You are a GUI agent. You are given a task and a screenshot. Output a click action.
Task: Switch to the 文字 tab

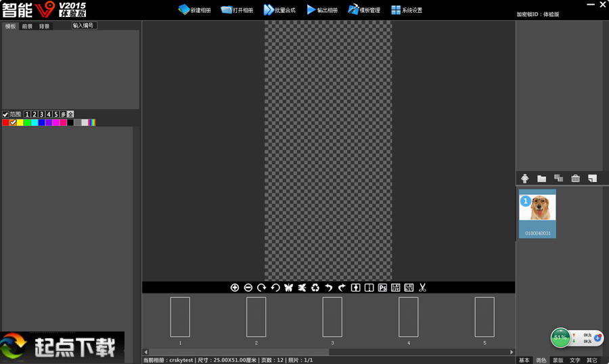point(575,360)
